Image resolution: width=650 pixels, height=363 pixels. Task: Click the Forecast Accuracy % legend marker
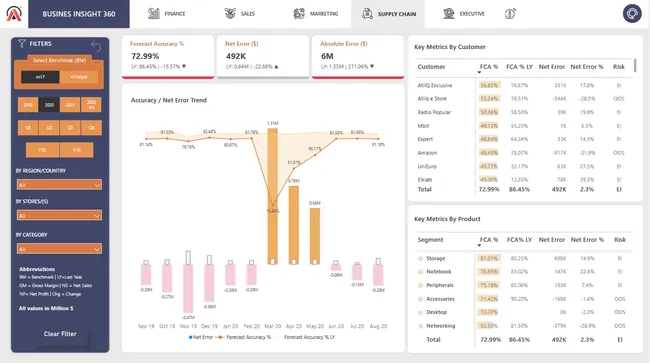[220, 337]
